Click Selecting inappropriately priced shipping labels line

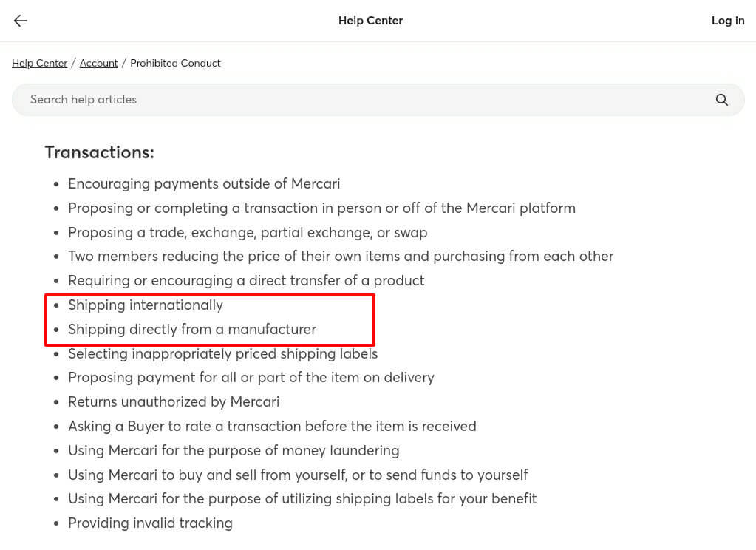pyautogui.click(x=222, y=353)
